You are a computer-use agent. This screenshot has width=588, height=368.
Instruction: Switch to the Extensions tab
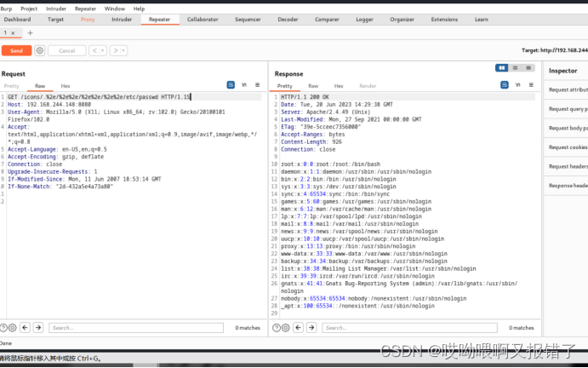444,19
